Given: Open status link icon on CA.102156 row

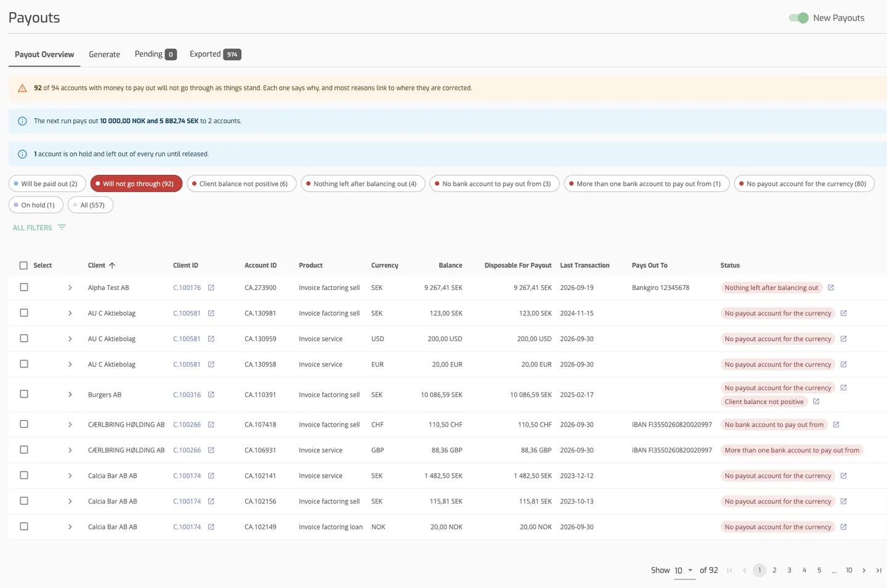Looking at the screenshot, I should (843, 501).
